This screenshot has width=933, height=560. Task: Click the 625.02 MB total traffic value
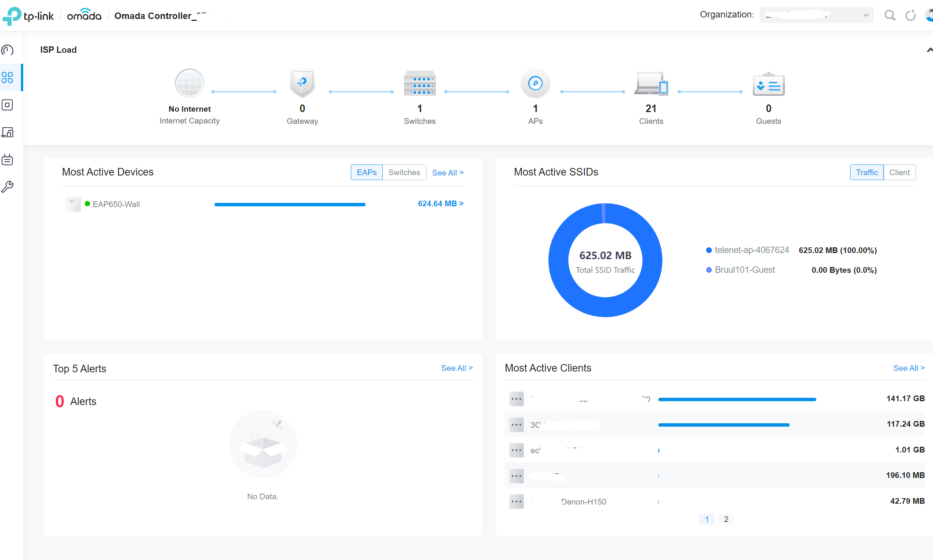point(605,256)
